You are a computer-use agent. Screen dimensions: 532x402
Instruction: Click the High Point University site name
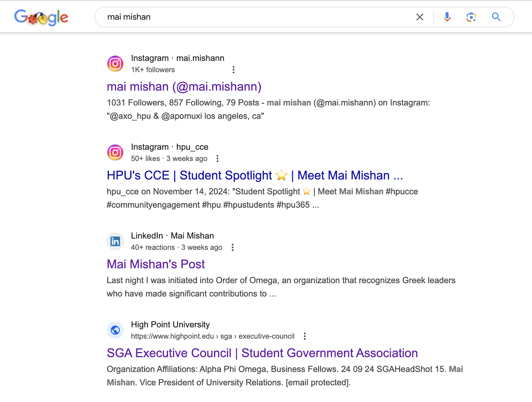pos(170,325)
